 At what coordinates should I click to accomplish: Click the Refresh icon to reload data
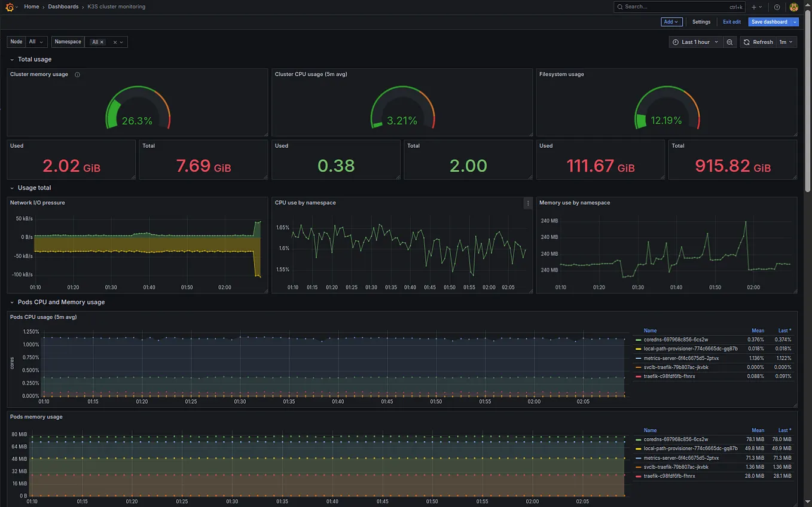click(746, 42)
